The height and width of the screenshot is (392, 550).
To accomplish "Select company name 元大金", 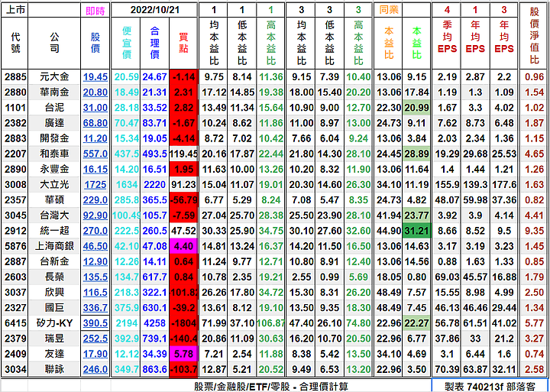I will (54, 77).
